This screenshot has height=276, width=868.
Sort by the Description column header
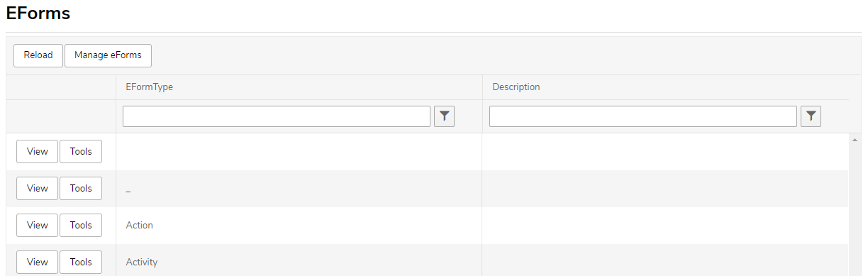516,87
